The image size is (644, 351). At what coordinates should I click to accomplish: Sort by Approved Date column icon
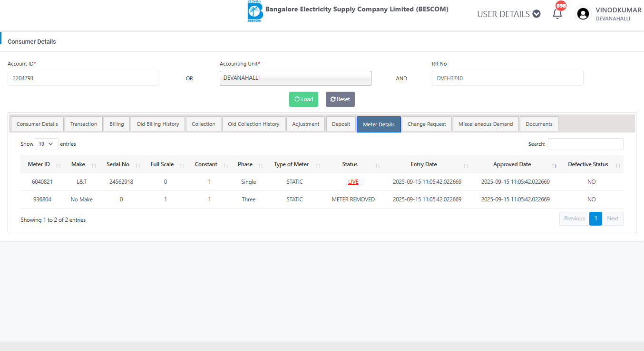pos(555,165)
